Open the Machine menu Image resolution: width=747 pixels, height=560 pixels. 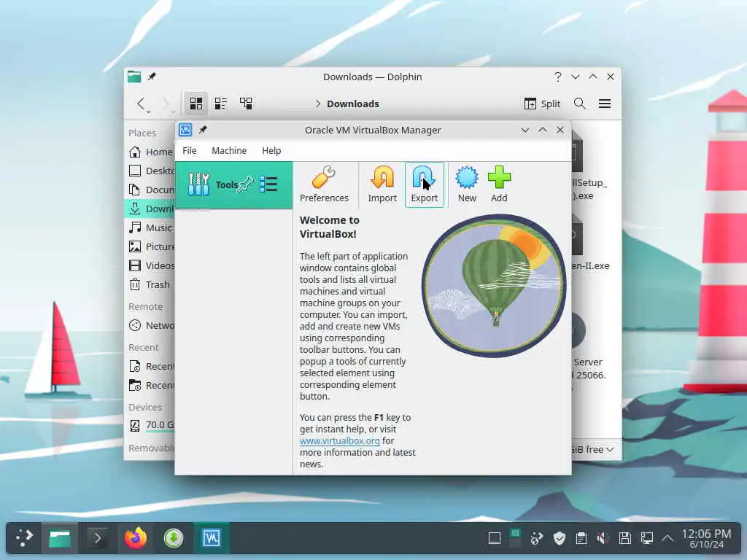click(x=229, y=150)
